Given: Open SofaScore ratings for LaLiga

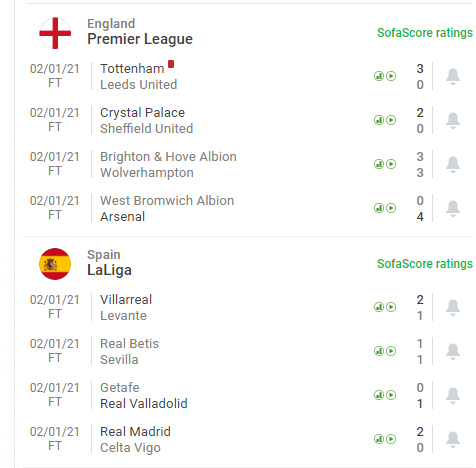Looking at the screenshot, I should [x=425, y=264].
